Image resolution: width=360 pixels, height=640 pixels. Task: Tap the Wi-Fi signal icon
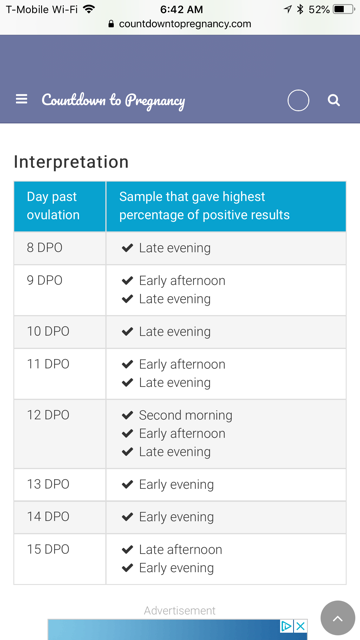pos(89,9)
